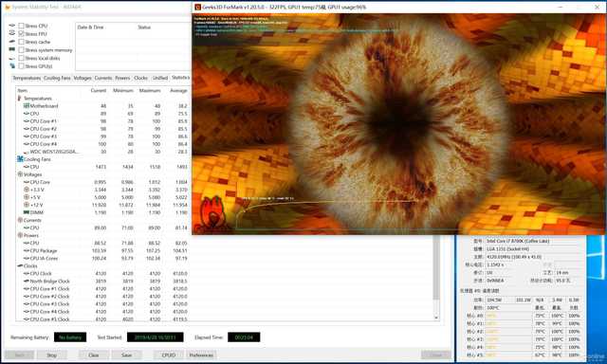
Task: Click the DIMM voltage memory icon
Action: point(27,212)
